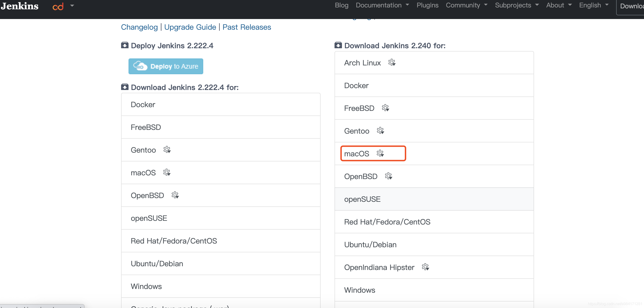Go to Plugins in the navigation bar

pyautogui.click(x=427, y=5)
